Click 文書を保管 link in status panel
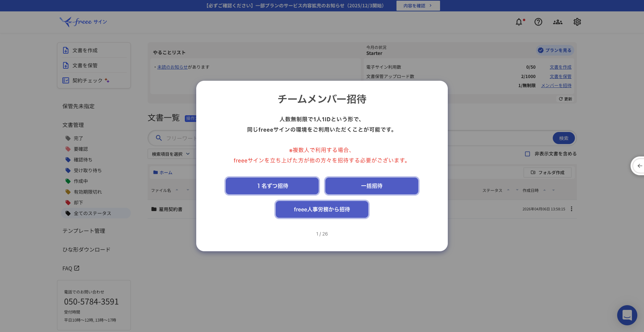Viewport: 644px width, 332px height. (560, 77)
